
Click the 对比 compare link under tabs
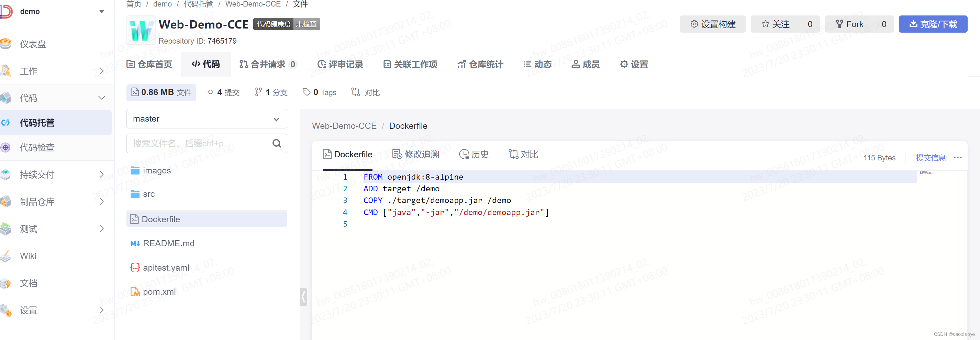(366, 92)
